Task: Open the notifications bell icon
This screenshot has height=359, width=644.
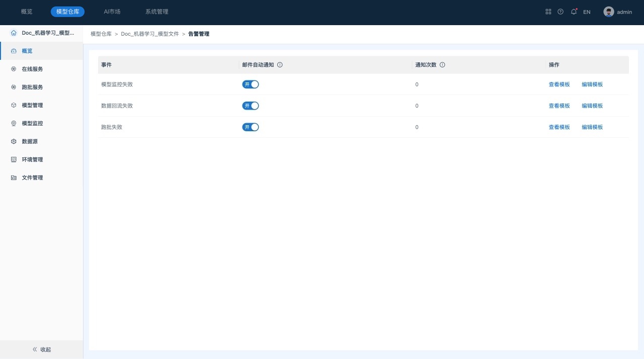Action: coord(574,12)
